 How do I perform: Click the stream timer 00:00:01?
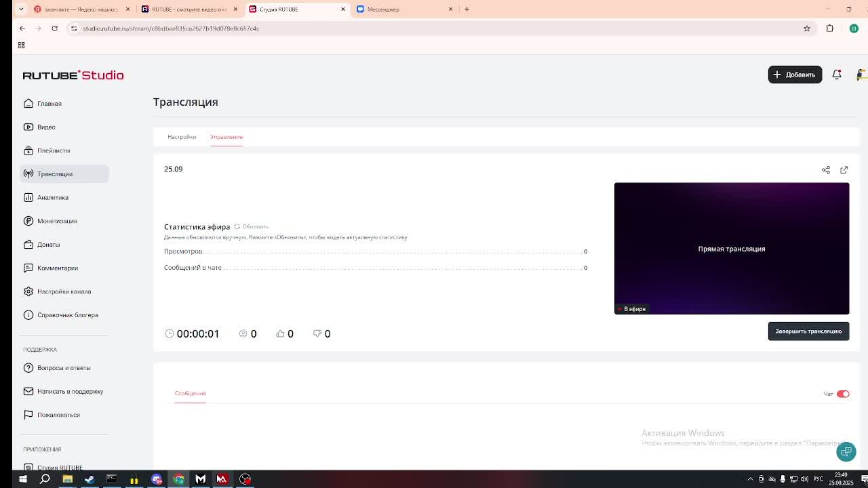(193, 333)
